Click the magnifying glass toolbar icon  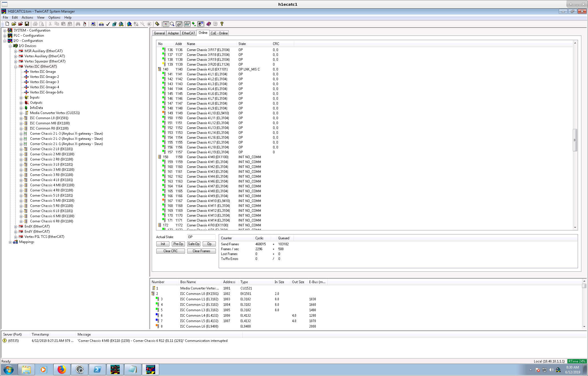coord(172,24)
